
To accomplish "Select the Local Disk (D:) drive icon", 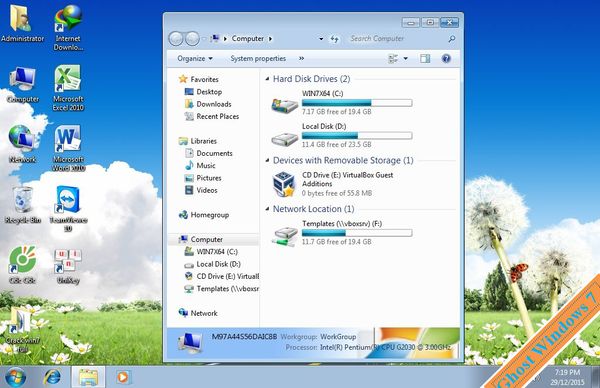I will pos(284,139).
